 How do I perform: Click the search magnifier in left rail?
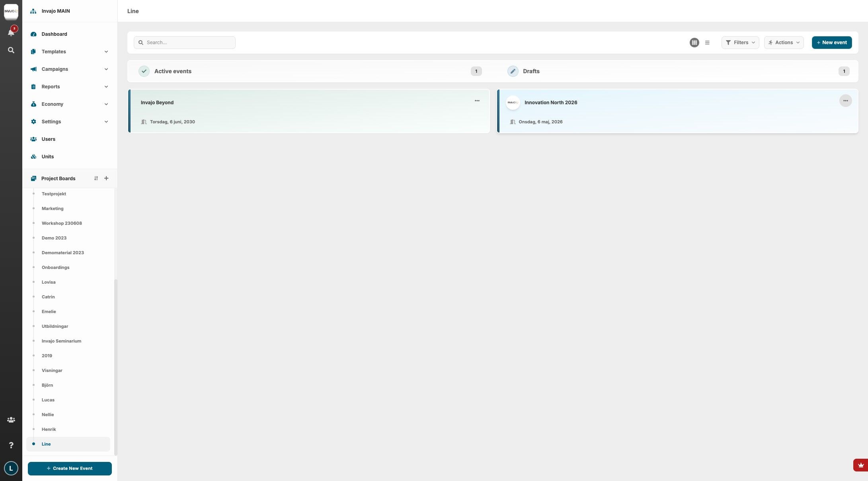[11, 51]
